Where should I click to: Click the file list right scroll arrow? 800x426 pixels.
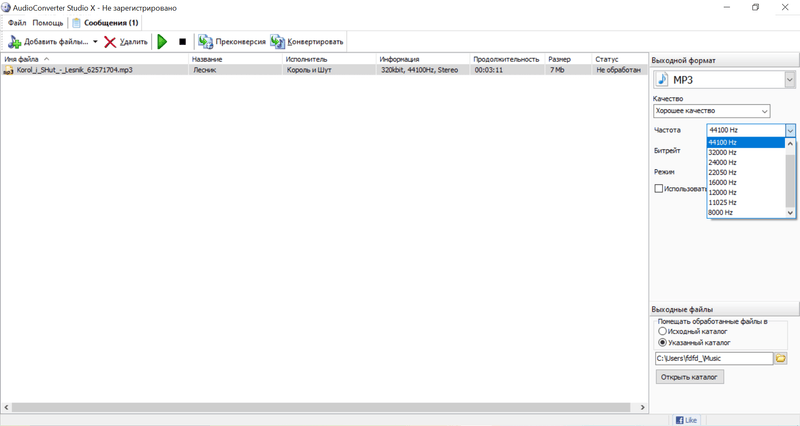[x=642, y=408]
